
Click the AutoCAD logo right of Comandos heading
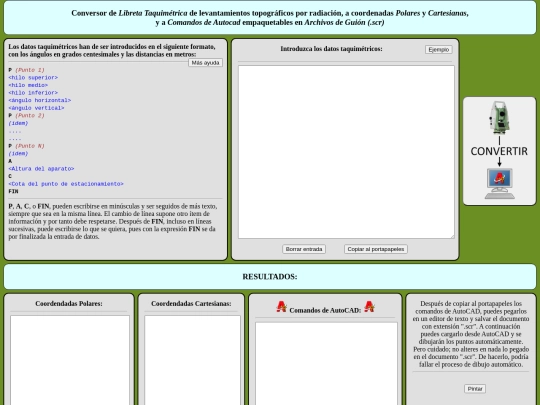tap(369, 307)
